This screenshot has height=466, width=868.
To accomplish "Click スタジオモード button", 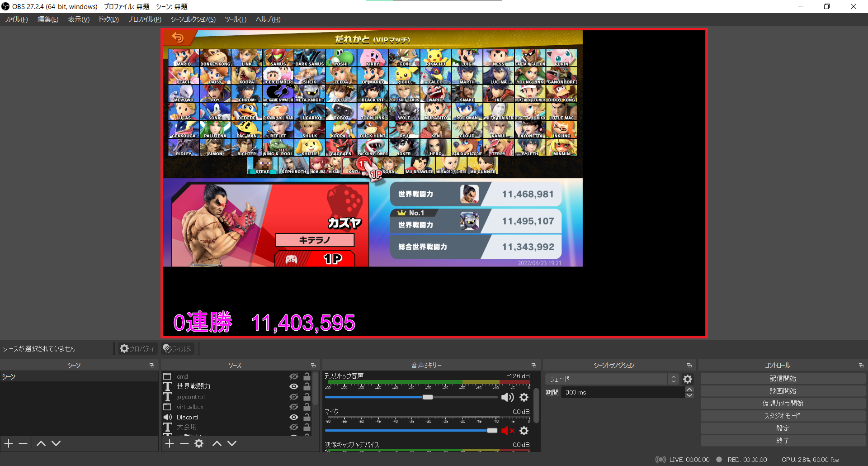I will pos(783,416).
